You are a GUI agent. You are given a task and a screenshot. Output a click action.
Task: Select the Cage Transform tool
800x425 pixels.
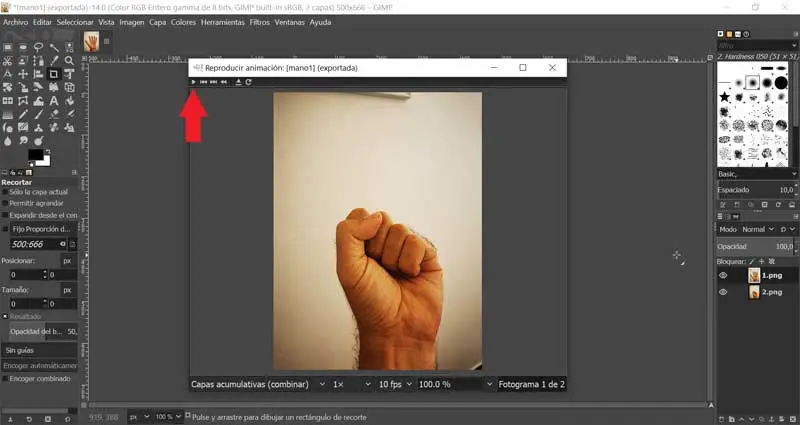pyautogui.click(x=23, y=101)
